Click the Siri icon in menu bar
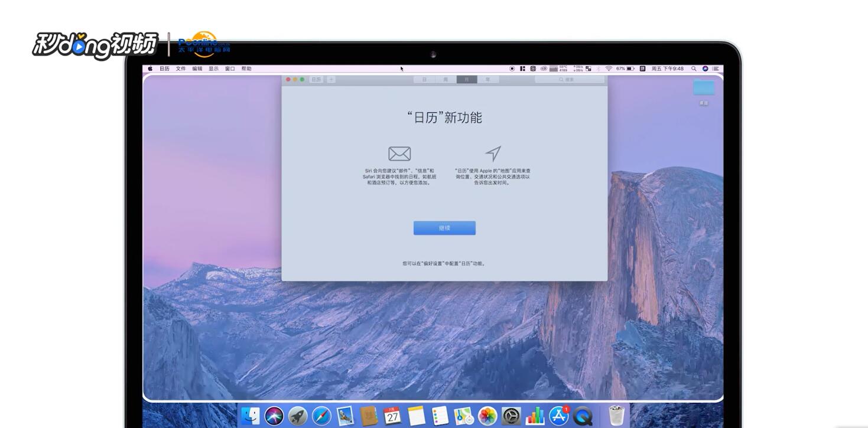The image size is (868, 428). 705,68
